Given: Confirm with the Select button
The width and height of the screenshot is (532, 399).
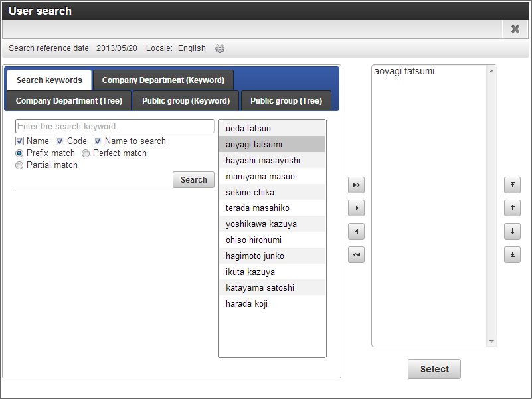Looking at the screenshot, I should coord(434,369).
